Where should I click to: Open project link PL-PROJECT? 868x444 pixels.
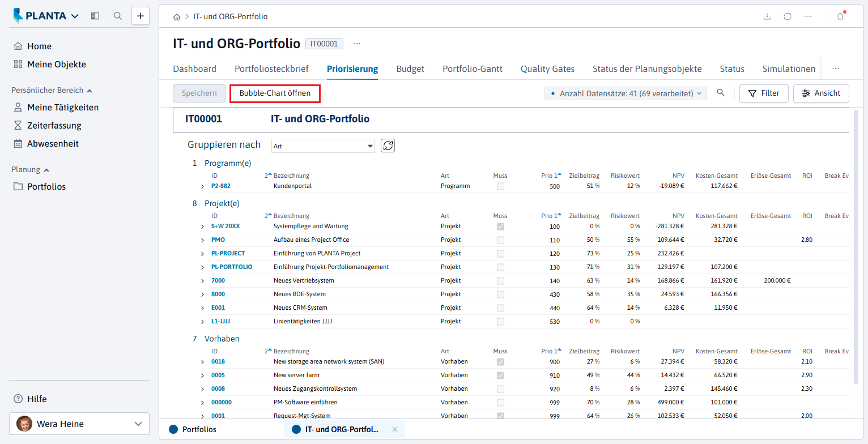[x=228, y=254]
